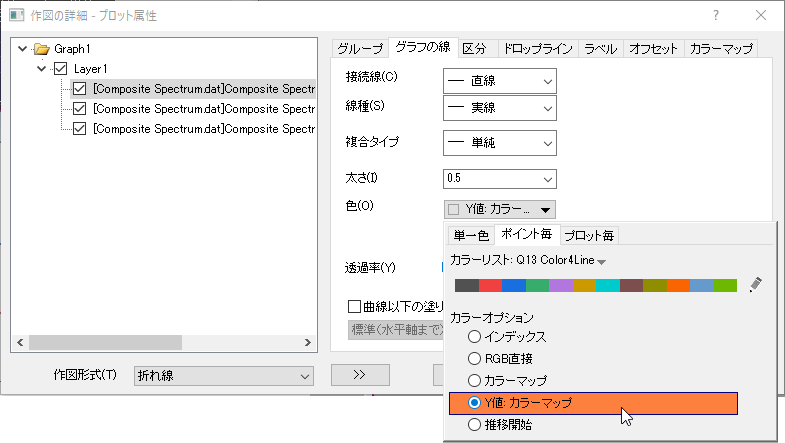785x443 pixels.
Task: Uncheck the second Composite Spectrum plot checkbox
Action: click(x=80, y=109)
